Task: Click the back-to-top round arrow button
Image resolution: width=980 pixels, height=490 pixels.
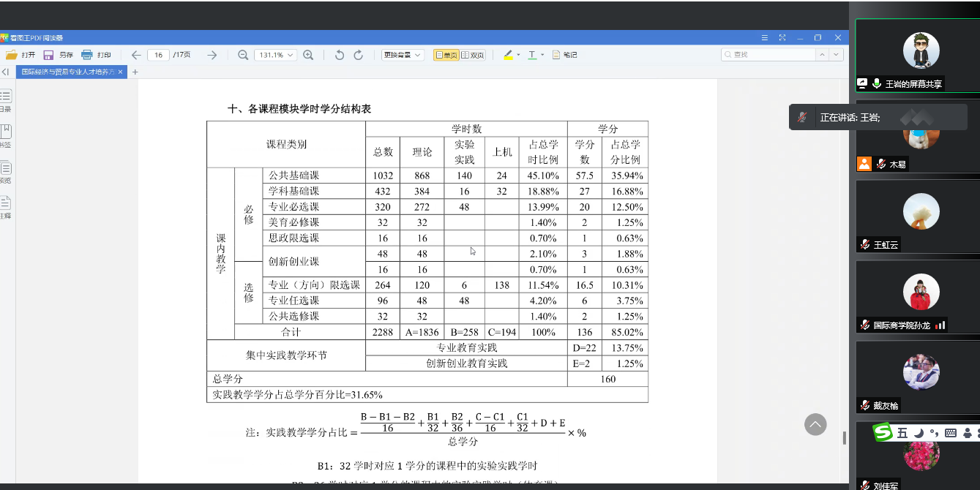Action: (815, 424)
